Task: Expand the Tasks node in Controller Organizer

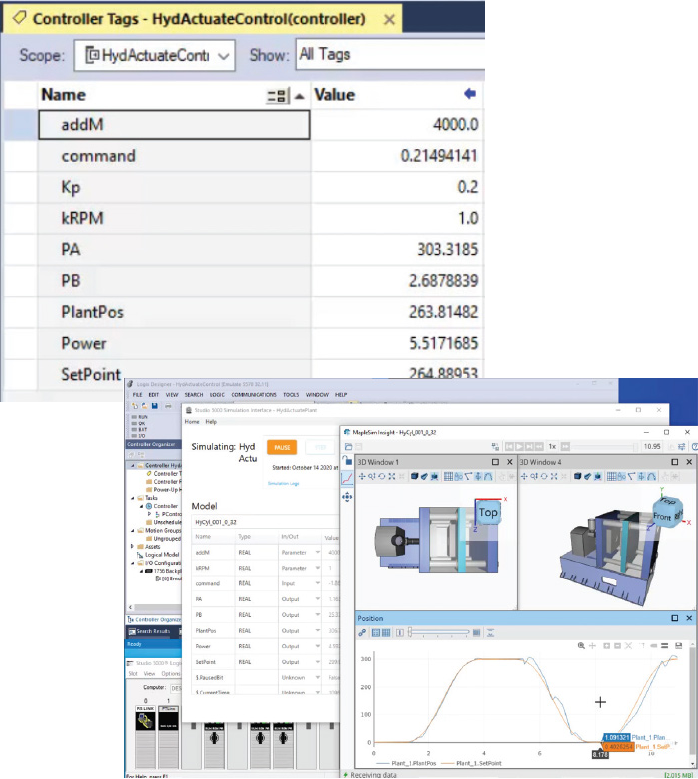Action: (x=133, y=498)
